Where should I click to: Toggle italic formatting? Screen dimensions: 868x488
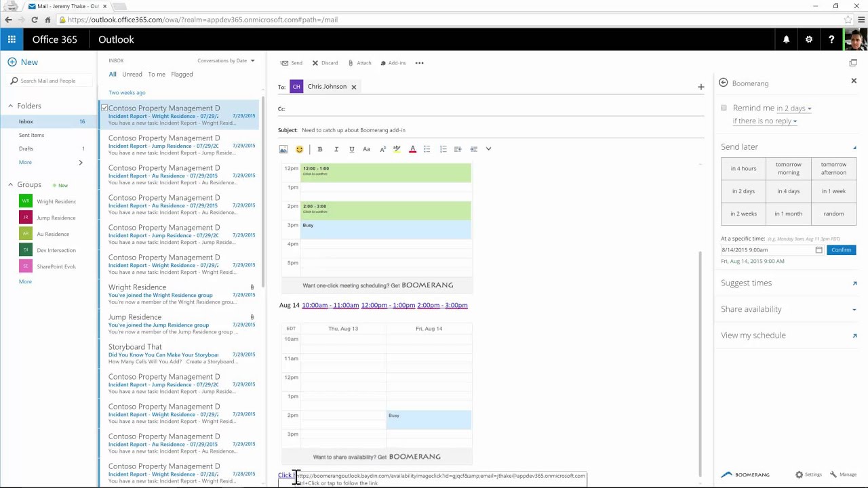336,149
